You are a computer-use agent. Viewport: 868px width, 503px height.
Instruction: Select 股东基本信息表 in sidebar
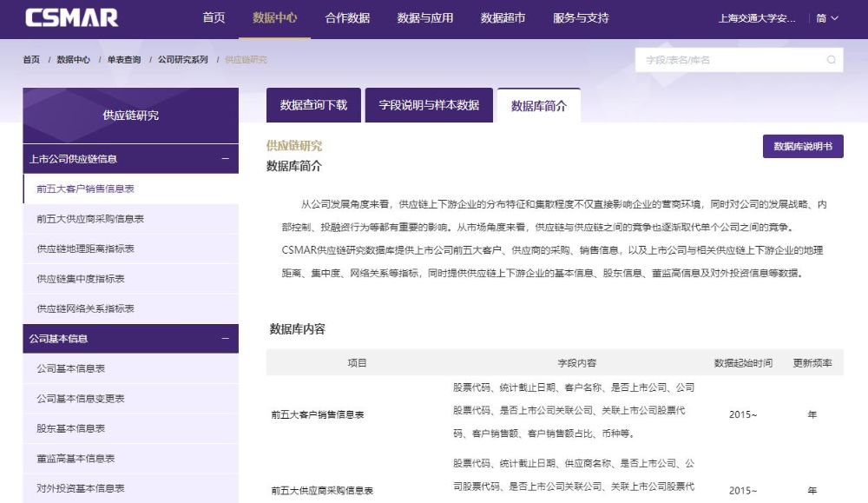coord(131,428)
